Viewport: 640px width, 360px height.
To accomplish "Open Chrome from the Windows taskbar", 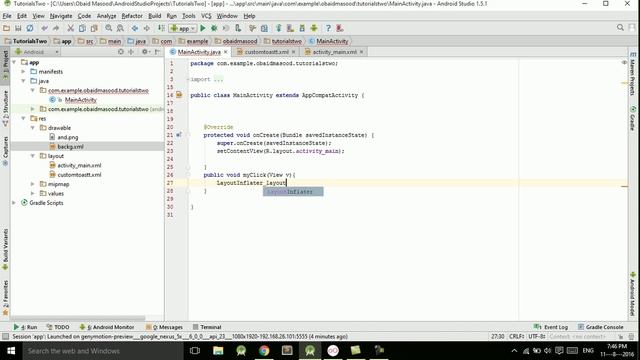I will coord(264,351).
